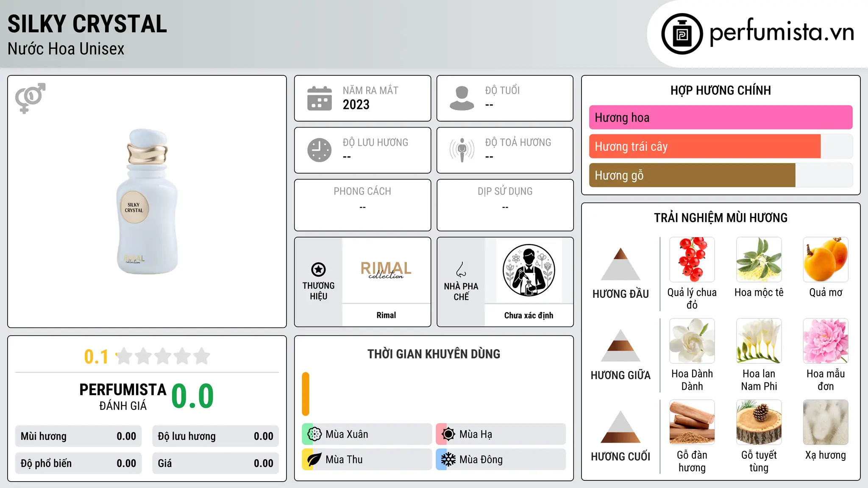Click the sillage icon beside Độ toả hương
The height and width of the screenshot is (488, 868).
(x=462, y=150)
